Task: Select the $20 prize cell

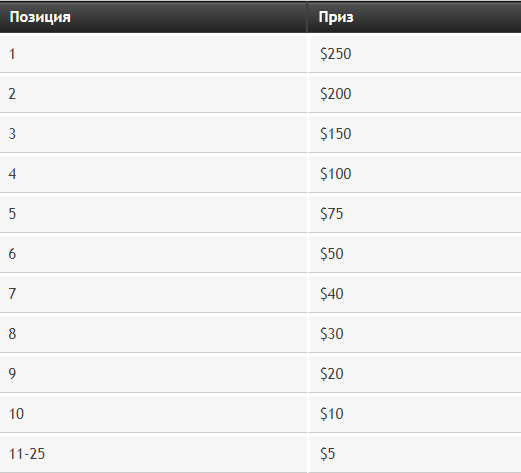Action: [415, 374]
